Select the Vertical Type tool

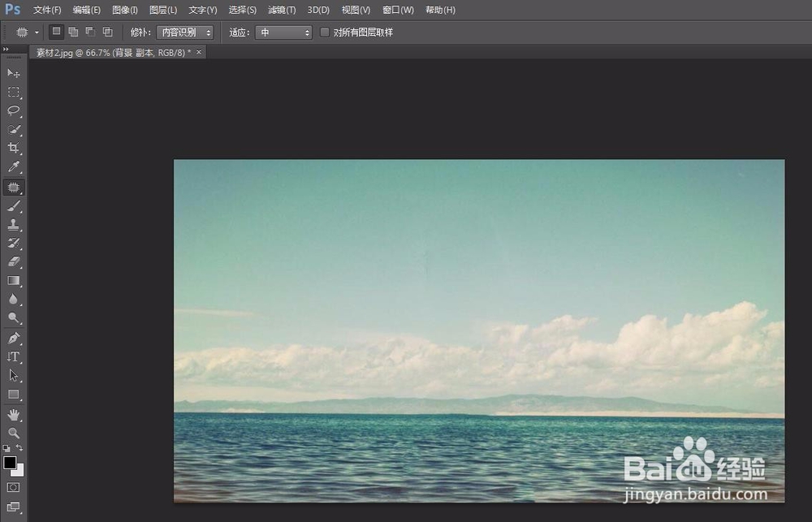click(14, 357)
